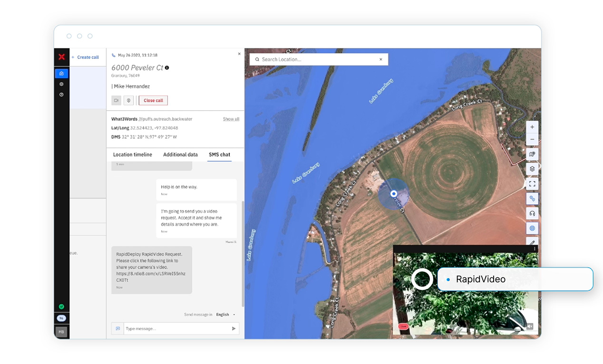The width and height of the screenshot is (603, 364).
Task: Click the RapidVideo callout label
Action: (515, 279)
